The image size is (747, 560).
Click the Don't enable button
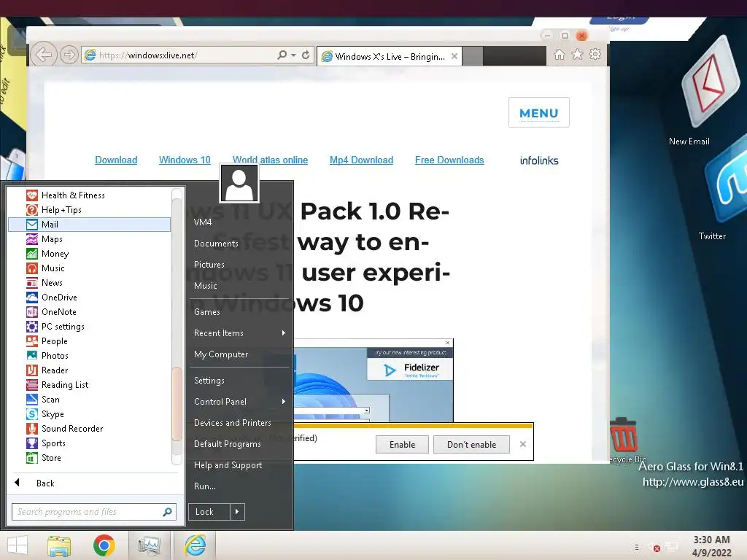pyautogui.click(x=472, y=445)
